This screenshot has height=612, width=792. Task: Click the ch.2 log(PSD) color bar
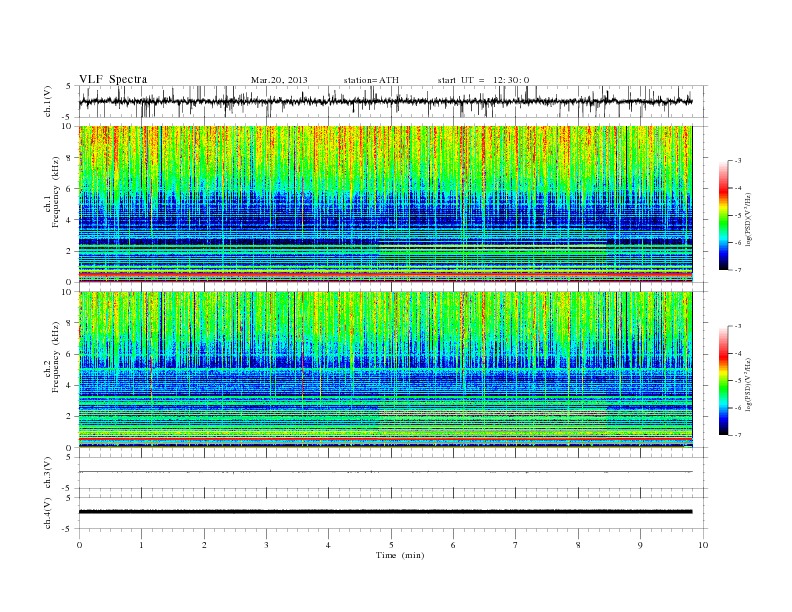pos(723,380)
